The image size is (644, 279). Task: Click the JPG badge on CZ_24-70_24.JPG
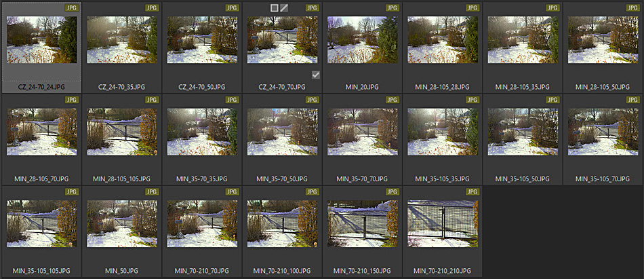[x=71, y=8]
